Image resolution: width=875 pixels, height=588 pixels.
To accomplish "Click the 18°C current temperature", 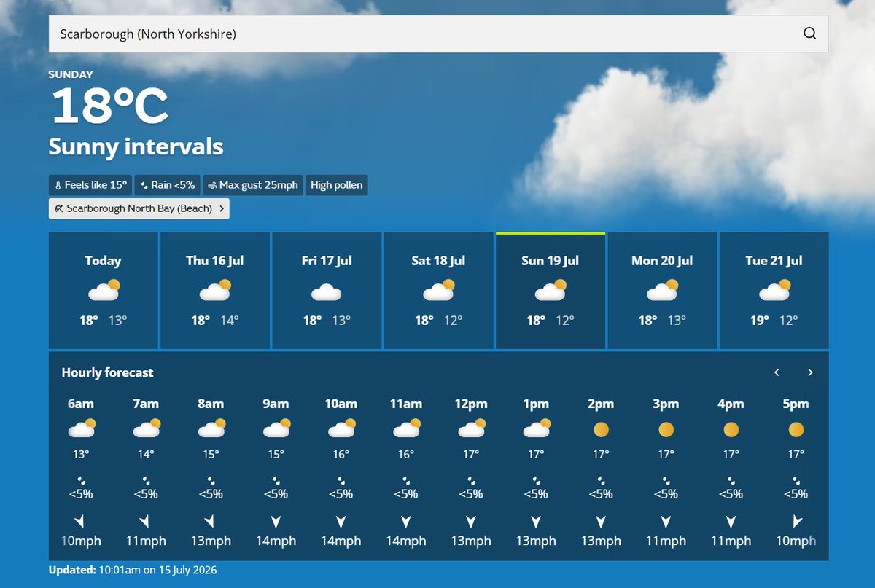I will (109, 106).
